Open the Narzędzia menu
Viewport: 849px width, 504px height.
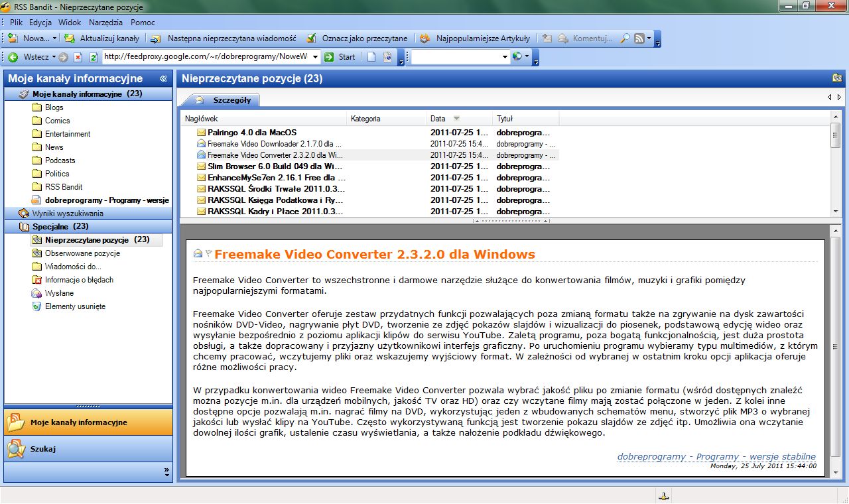click(x=106, y=22)
